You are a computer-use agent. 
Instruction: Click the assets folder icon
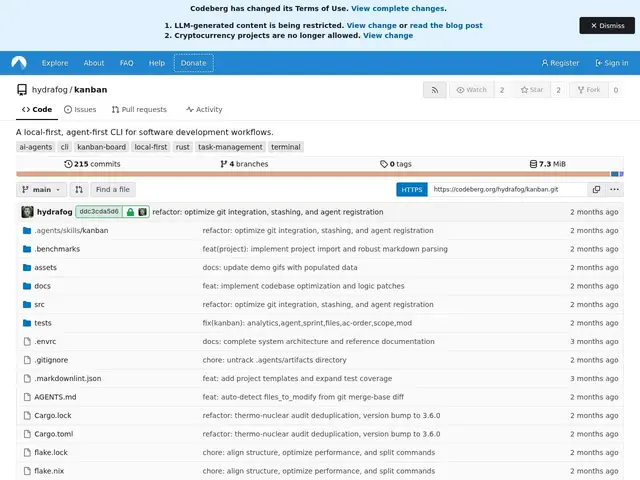(27, 267)
